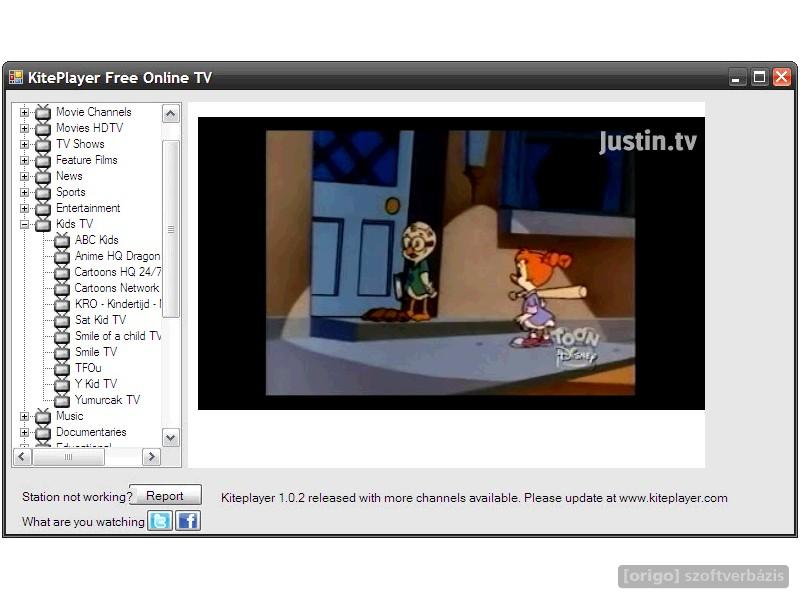Image resolution: width=800 pixels, height=600 pixels.
Task: Expand the Movies HDTV category
Action: (x=24, y=128)
